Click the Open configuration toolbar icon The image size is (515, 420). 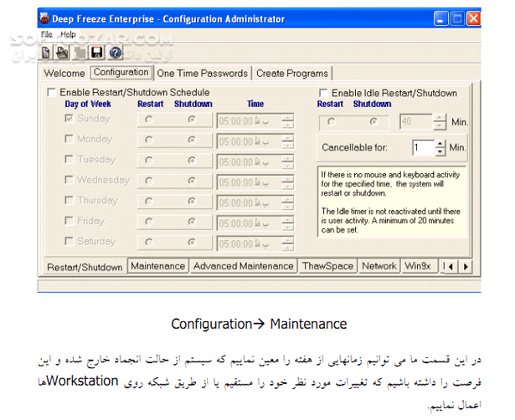tap(64, 53)
